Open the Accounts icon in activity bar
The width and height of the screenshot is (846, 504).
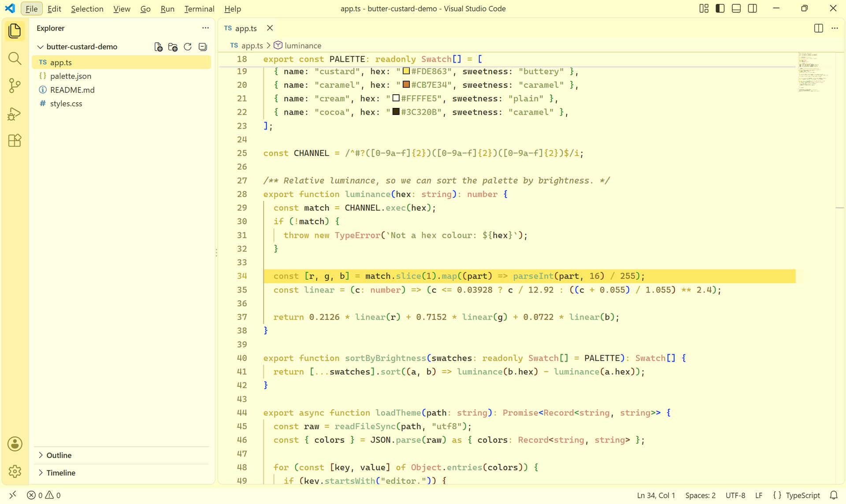point(15,444)
